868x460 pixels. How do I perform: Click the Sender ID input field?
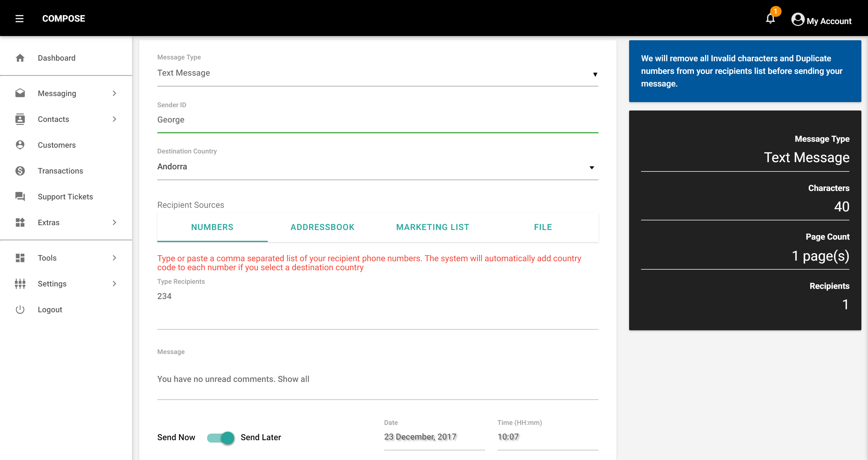[x=377, y=120]
